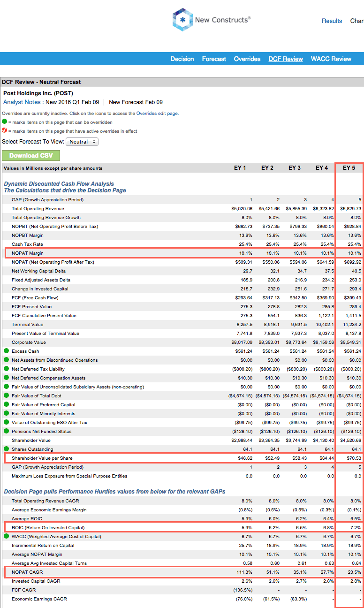Image resolution: width=364 pixels, height=608 pixels.
Task: Click the EY 3 column header
Action: point(295,168)
